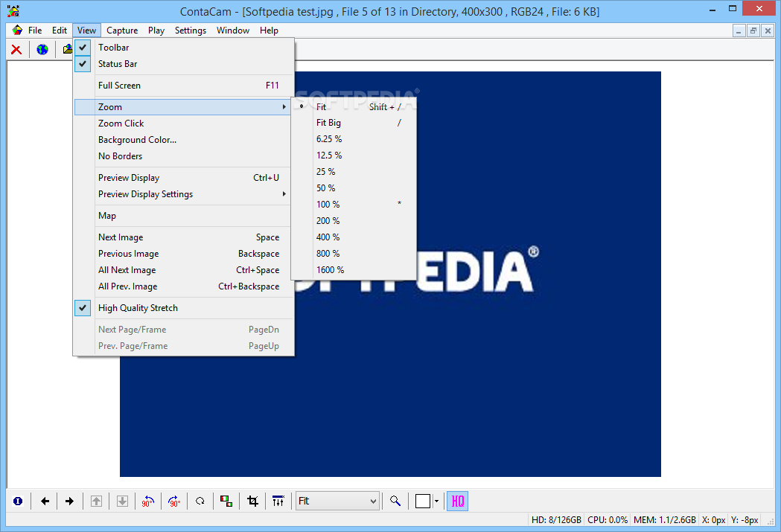Click the ContaCam app icon in title bar
This screenshot has height=532, width=781.
(x=13, y=10)
